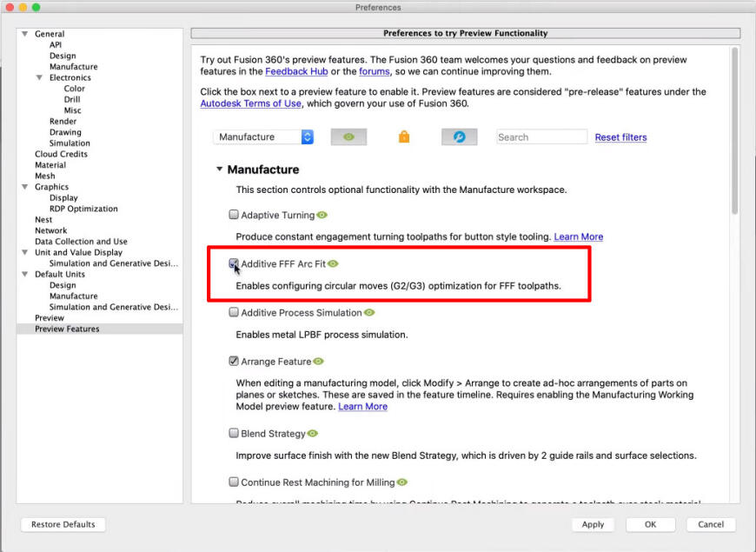
Task: Collapse the Graphics tree node
Action: [x=24, y=187]
